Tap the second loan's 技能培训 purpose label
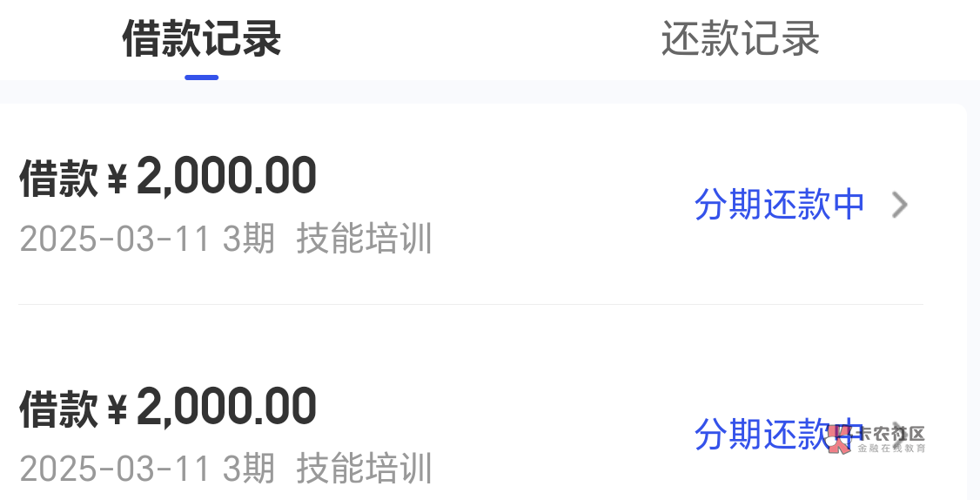Viewport: 980px width, 500px height. click(364, 469)
